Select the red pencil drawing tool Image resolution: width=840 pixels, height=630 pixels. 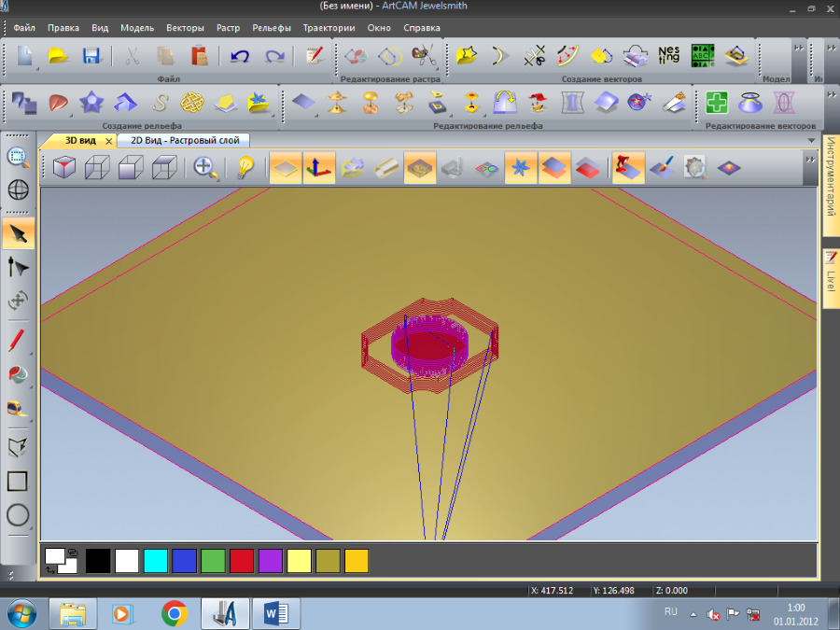pyautogui.click(x=18, y=340)
